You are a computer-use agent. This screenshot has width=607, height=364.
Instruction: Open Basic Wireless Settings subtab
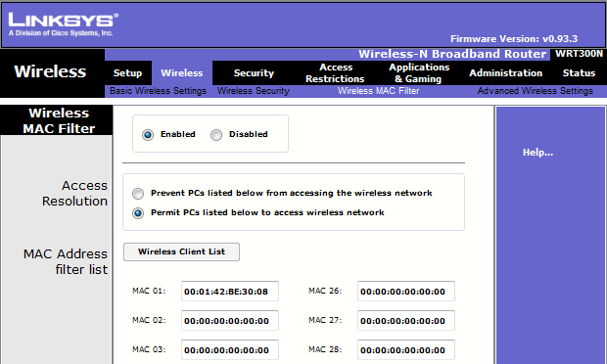[158, 91]
